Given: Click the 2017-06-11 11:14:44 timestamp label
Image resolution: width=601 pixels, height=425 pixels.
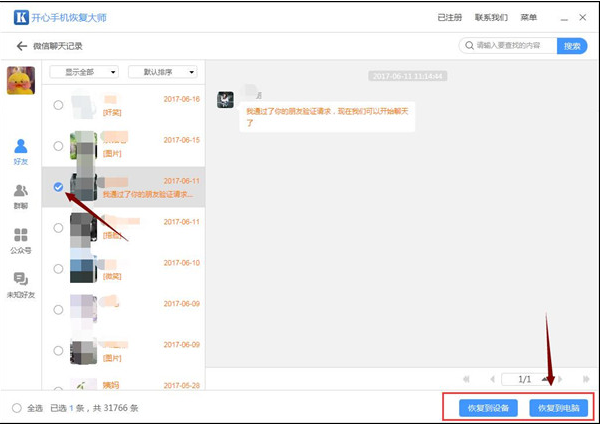Looking at the screenshot, I should point(407,76).
